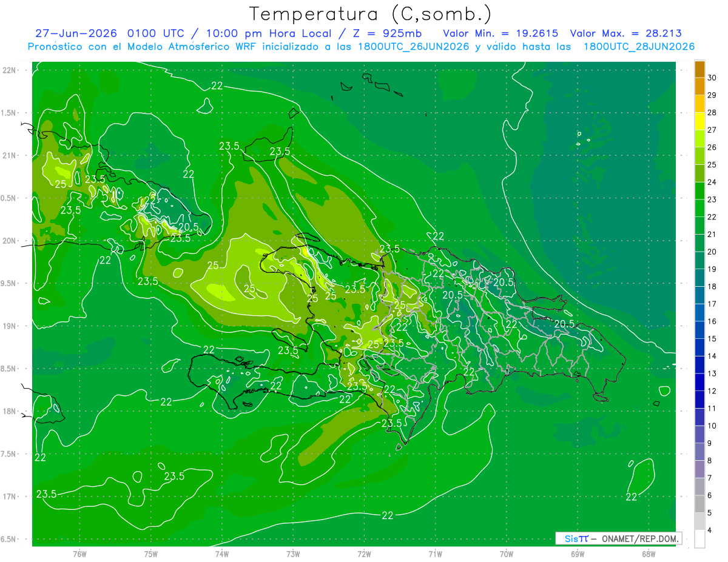The width and height of the screenshot is (728, 562).
Task: Click the 68W longitude axis label
Action: pyautogui.click(x=648, y=553)
